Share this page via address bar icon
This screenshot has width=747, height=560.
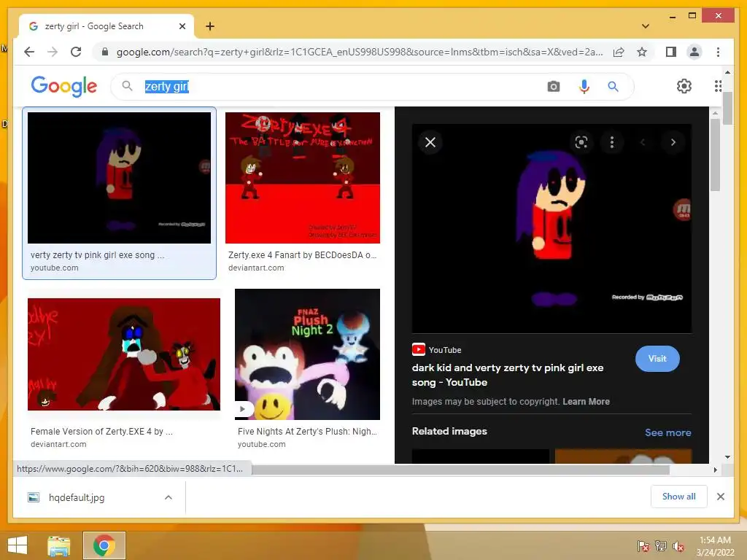pos(619,52)
